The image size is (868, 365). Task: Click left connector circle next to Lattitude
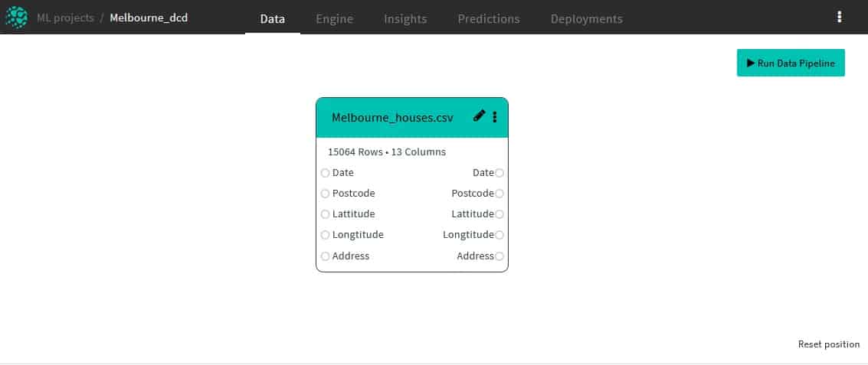tap(326, 214)
